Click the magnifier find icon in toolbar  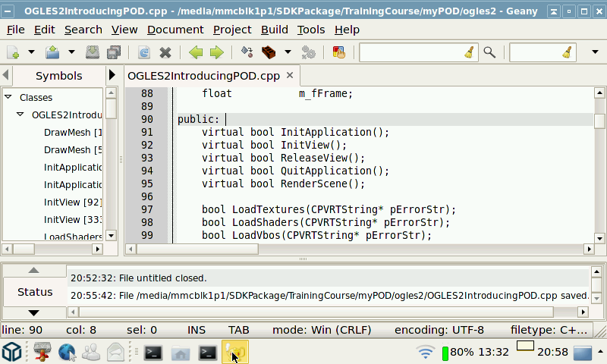[x=489, y=52]
